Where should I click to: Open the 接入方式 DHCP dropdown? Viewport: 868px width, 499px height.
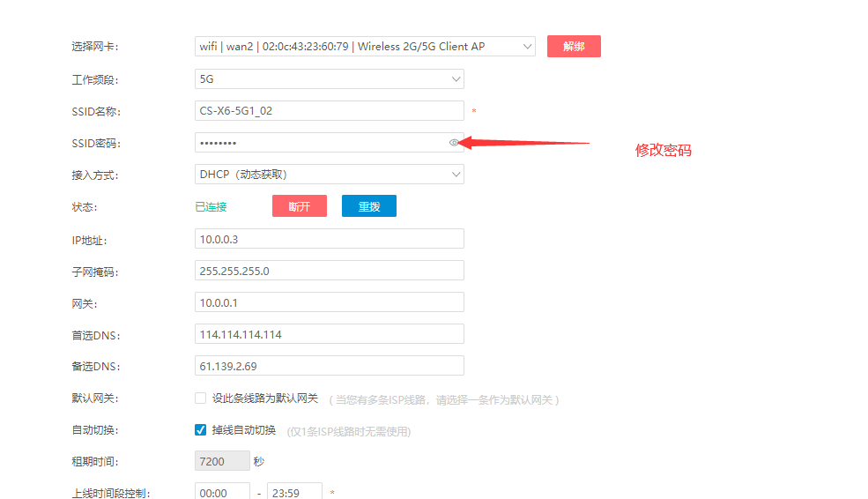330,175
